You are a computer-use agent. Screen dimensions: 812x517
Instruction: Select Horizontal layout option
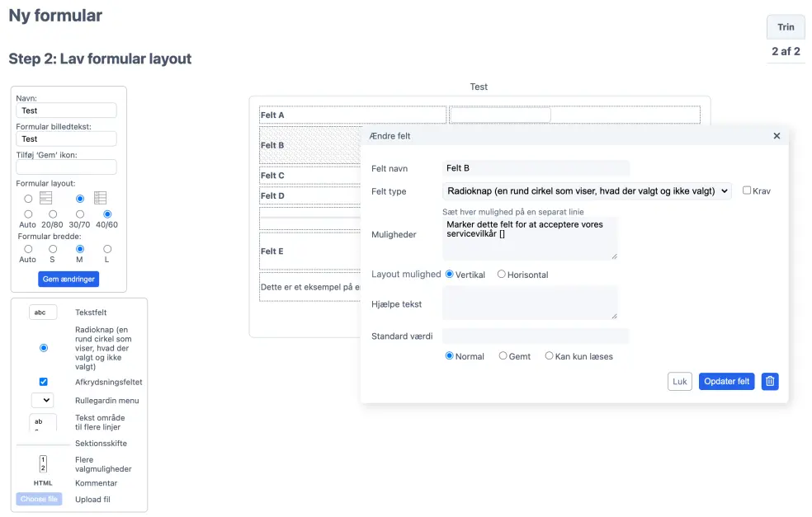(502, 275)
